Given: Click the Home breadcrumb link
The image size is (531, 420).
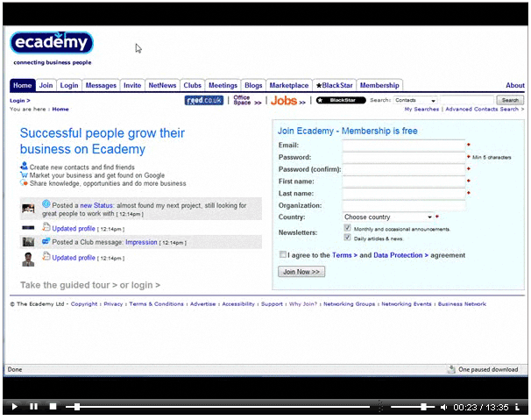Looking at the screenshot, I should (x=60, y=109).
